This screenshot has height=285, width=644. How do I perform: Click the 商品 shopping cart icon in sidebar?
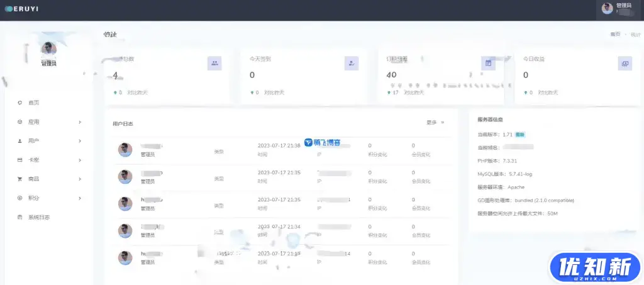point(20,179)
